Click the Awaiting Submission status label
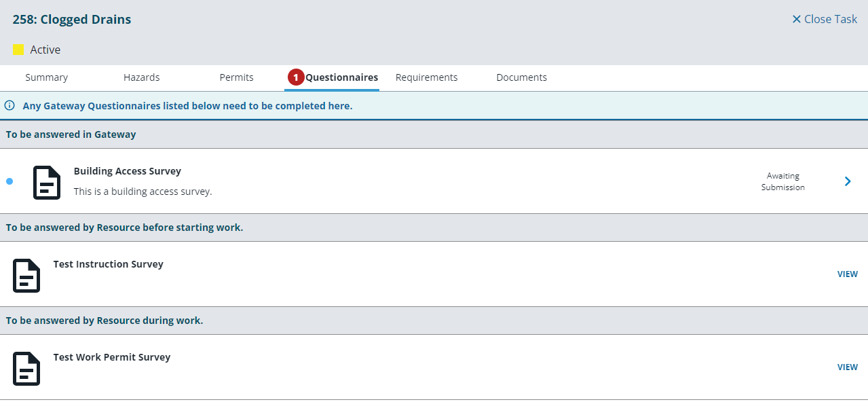868x419 pixels. 782,181
